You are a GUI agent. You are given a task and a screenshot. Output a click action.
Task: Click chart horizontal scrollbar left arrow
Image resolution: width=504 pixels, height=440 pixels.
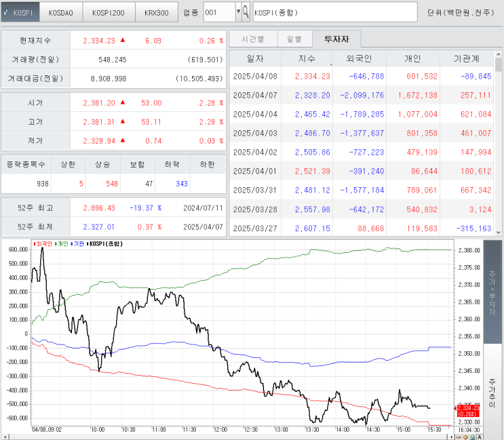pyautogui.click(x=4, y=437)
